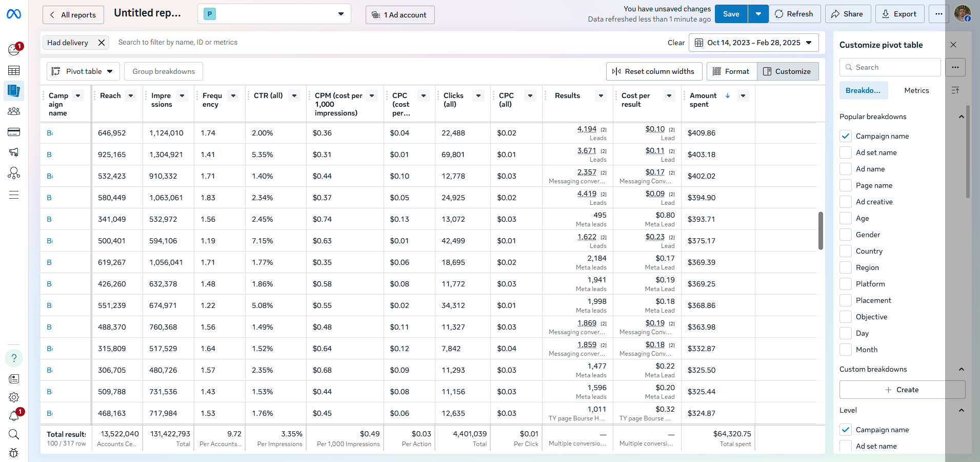This screenshot has width=980, height=462.
Task: Click Reset column widths
Action: coord(653,71)
